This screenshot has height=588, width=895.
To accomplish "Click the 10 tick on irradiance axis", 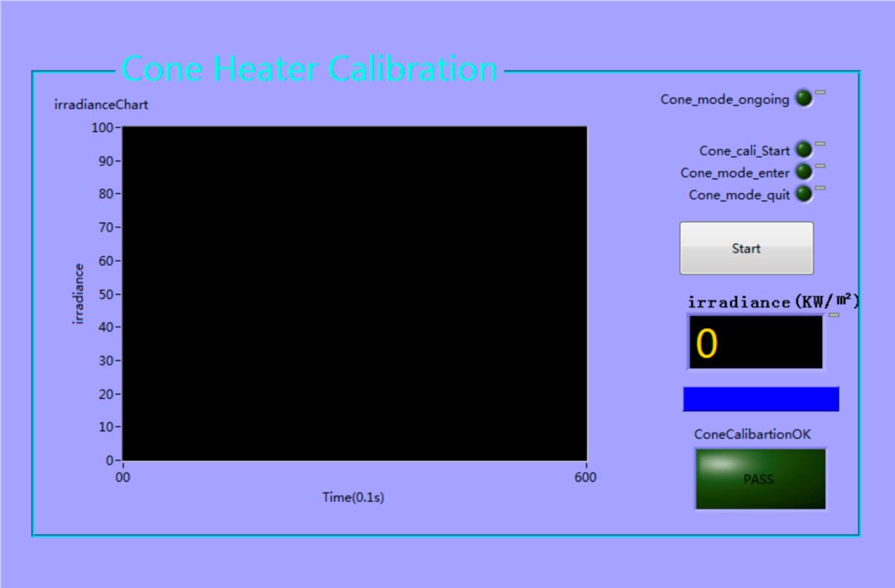I will (106, 426).
